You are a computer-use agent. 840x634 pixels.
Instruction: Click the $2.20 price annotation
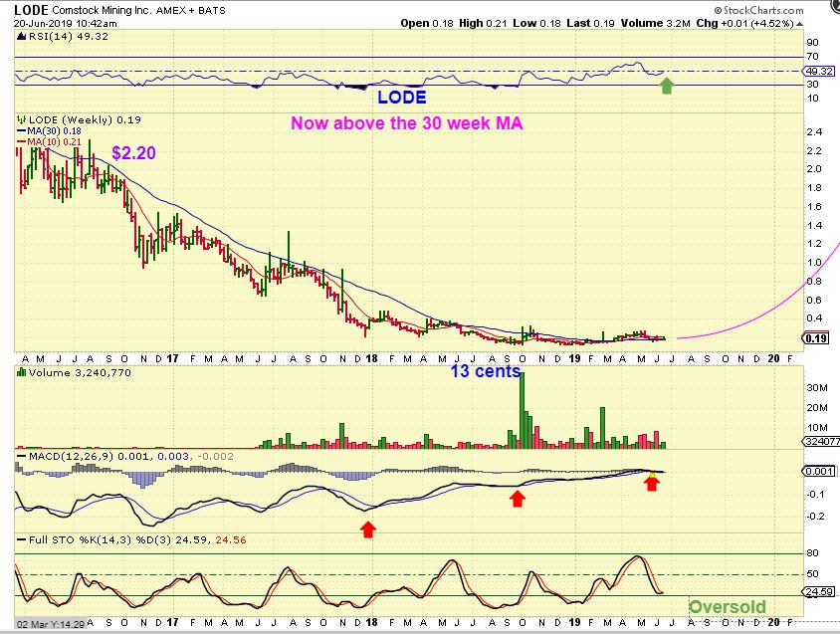pyautogui.click(x=133, y=153)
